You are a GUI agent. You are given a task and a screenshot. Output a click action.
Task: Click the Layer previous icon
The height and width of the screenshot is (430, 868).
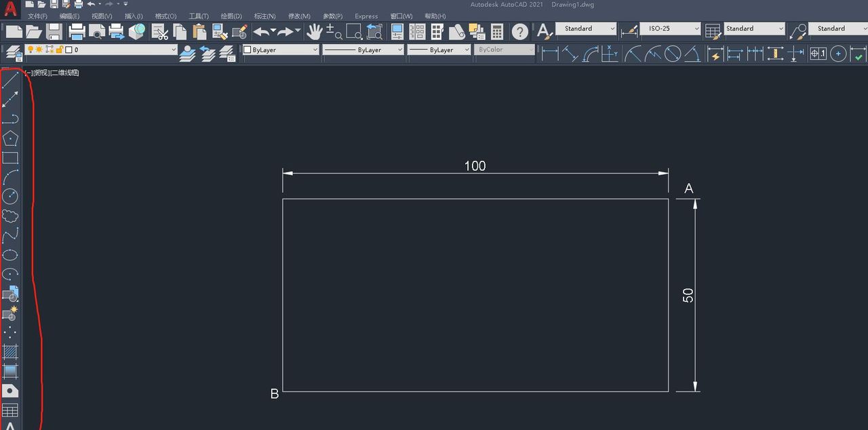208,54
